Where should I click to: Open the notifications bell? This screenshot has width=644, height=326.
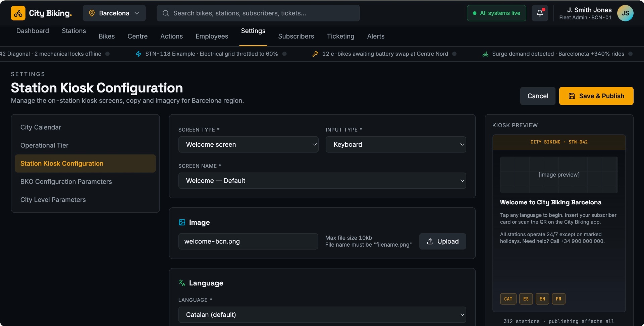coord(540,13)
